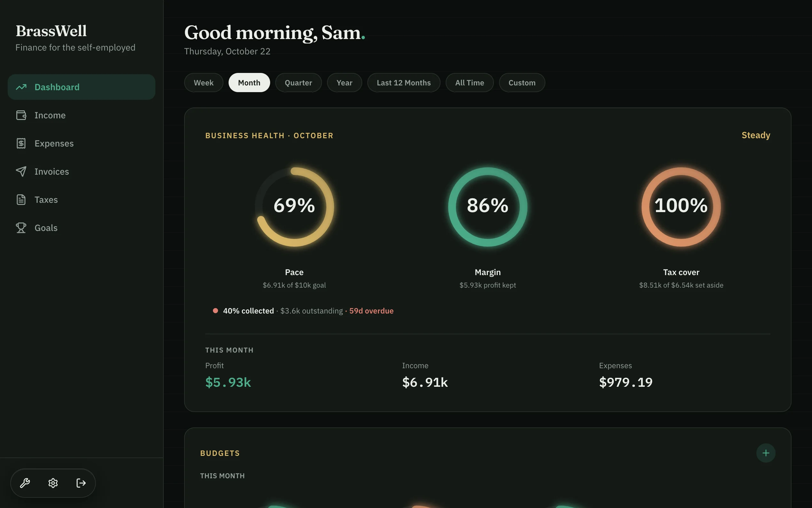This screenshot has height=508, width=812.
Task: Switch to the Quarter period
Action: [298, 83]
